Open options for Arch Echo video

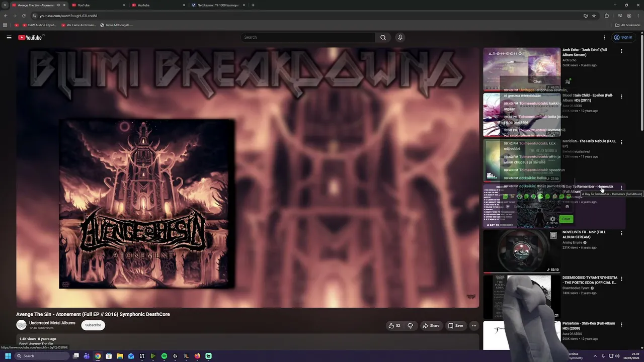click(x=621, y=51)
